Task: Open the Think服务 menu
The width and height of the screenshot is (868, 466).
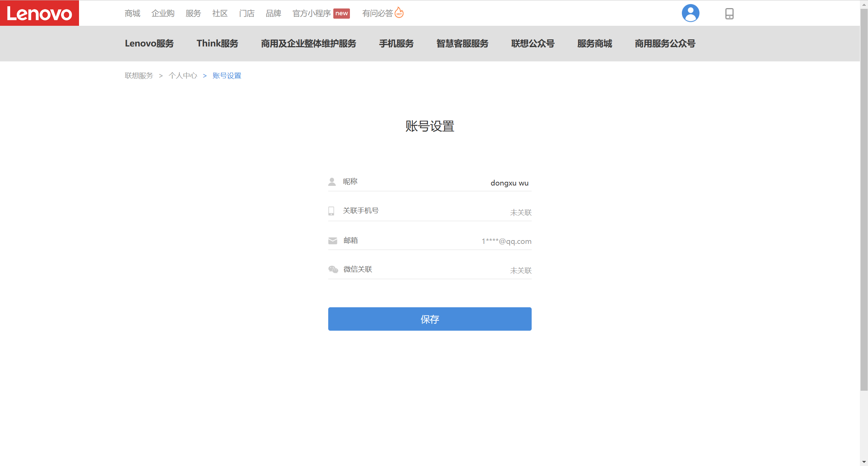Action: tap(217, 43)
